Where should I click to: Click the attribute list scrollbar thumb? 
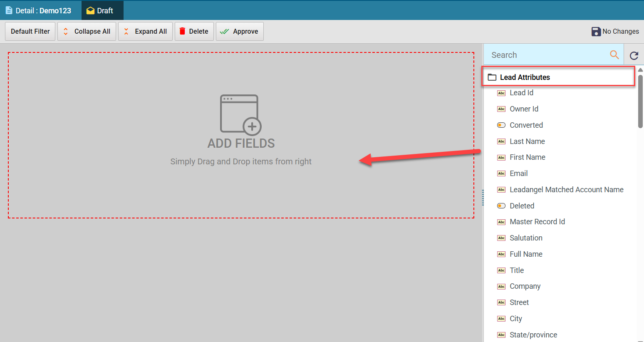click(x=641, y=101)
